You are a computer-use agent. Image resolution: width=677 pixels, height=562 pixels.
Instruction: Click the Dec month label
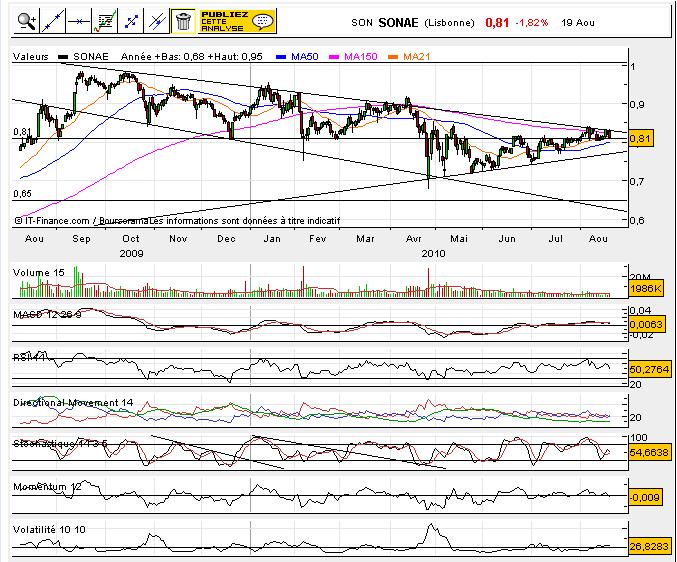[x=226, y=238]
